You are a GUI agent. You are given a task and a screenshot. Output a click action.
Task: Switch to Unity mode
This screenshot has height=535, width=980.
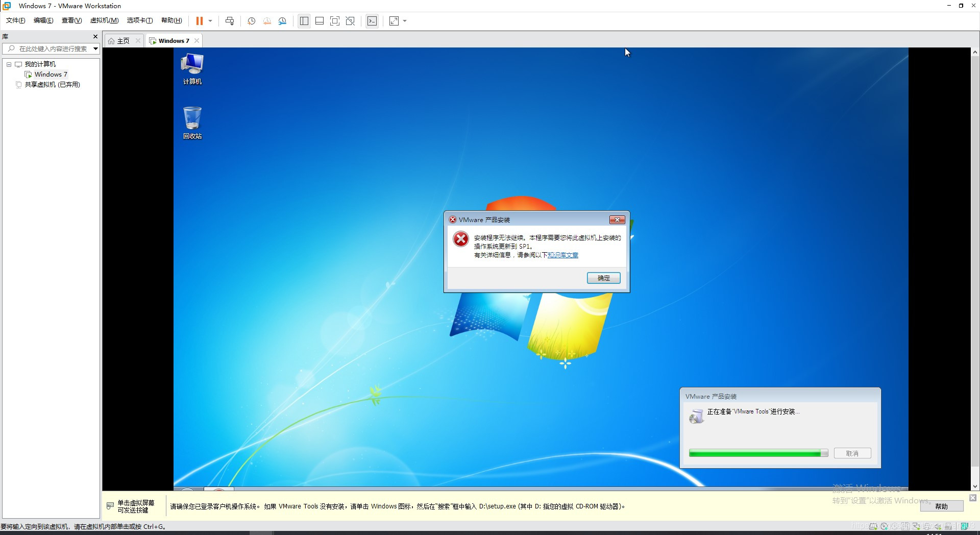(350, 21)
